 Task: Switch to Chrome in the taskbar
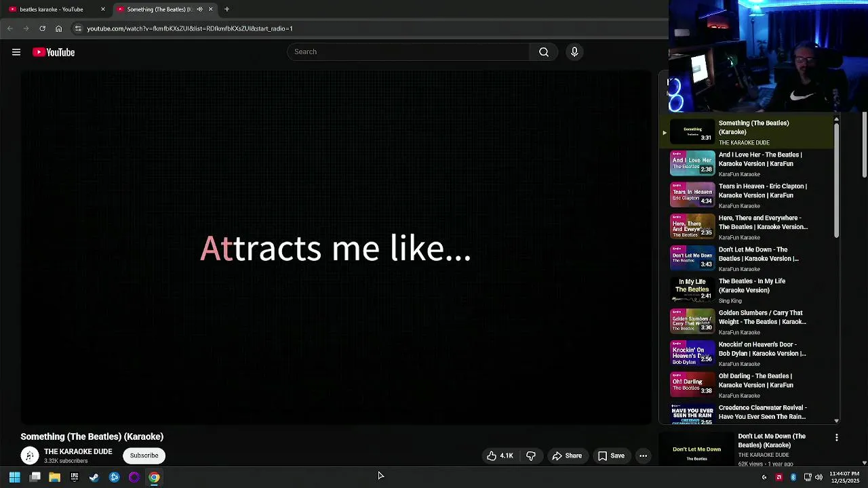point(154,477)
